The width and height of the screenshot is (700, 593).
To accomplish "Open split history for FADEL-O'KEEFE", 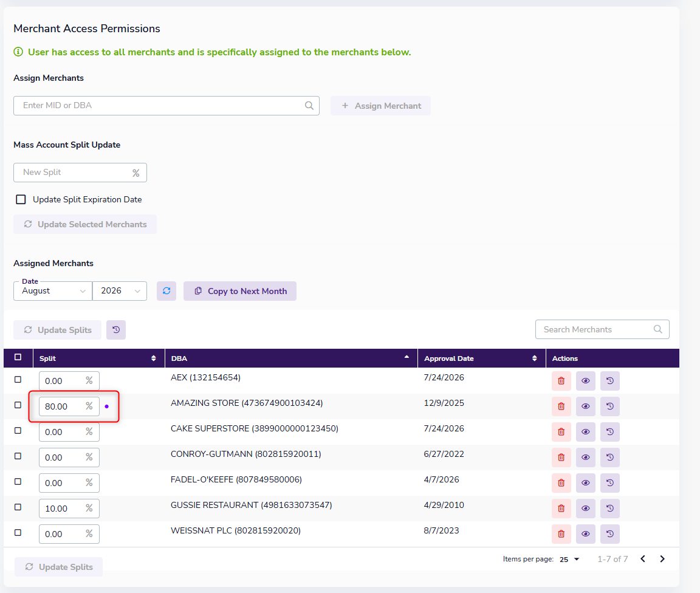I will point(610,482).
